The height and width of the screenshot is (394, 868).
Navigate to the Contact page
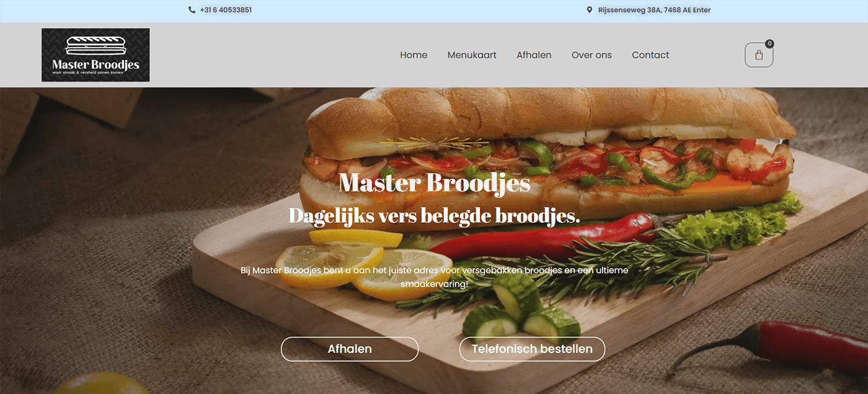(650, 55)
